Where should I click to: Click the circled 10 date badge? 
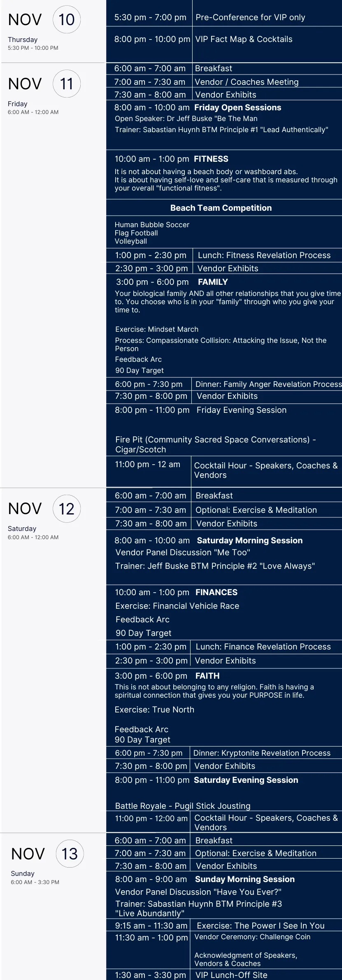click(67, 19)
